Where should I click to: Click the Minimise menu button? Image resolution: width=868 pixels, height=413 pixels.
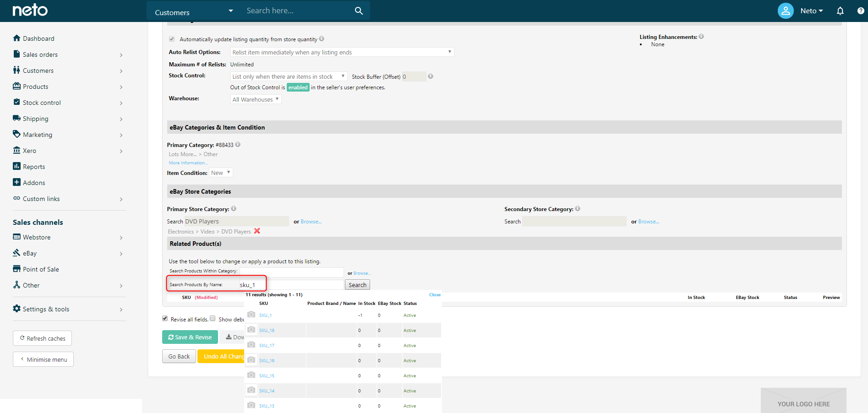click(43, 359)
